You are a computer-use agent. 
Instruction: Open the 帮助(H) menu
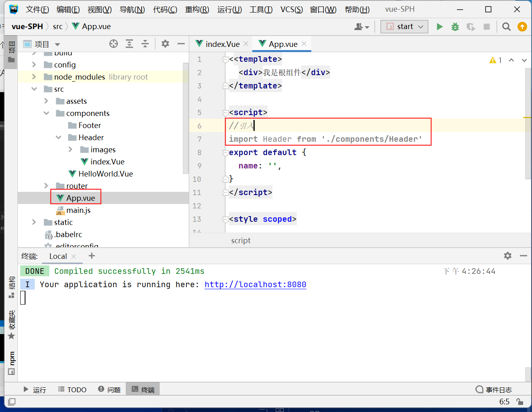click(357, 9)
